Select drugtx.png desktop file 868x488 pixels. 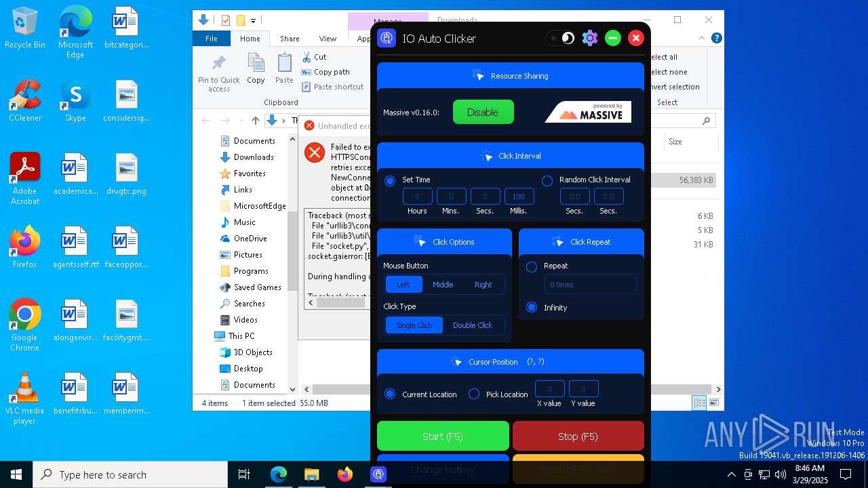126,174
